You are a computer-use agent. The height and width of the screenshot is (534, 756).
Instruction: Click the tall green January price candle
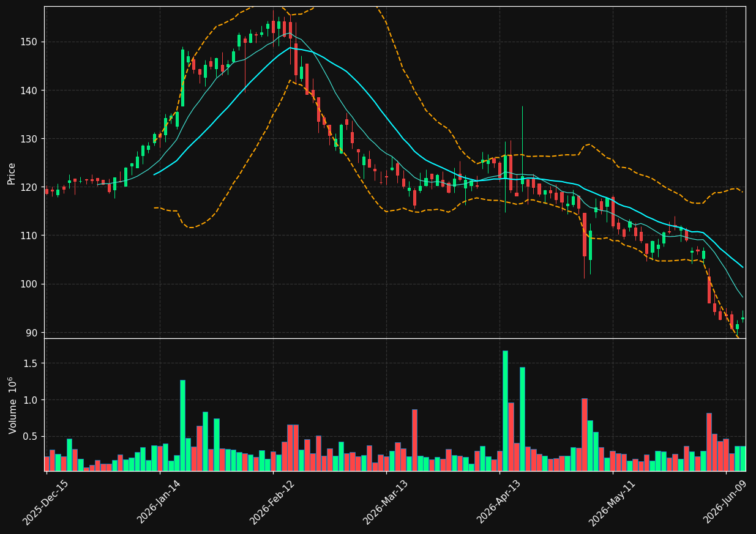click(x=182, y=78)
